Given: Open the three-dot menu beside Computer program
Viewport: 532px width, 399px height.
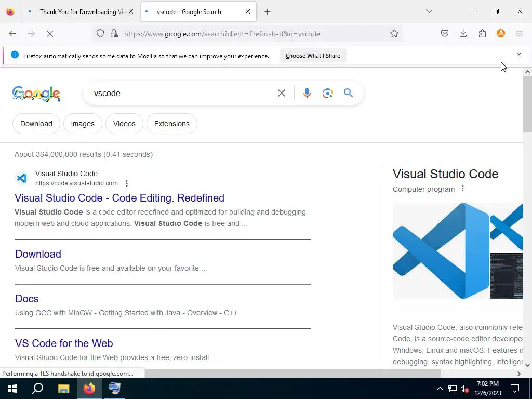Looking at the screenshot, I should 463,188.
